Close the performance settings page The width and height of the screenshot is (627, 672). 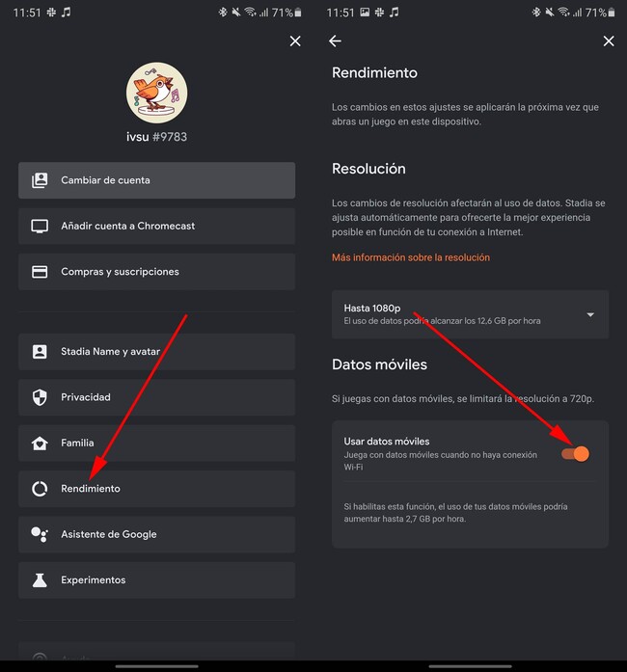pyautogui.click(x=609, y=41)
